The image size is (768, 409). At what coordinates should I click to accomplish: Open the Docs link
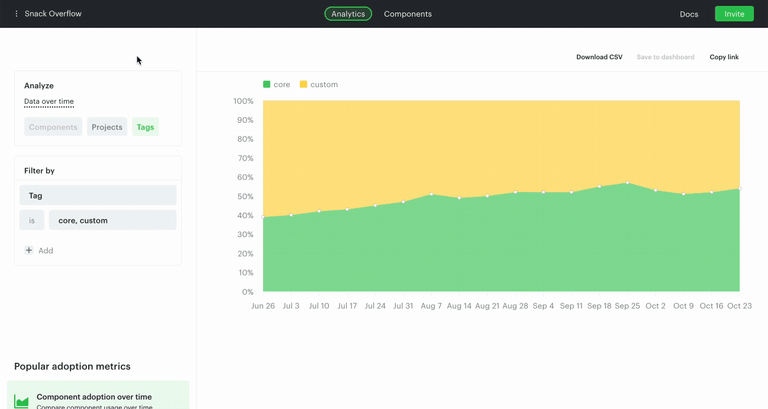689,14
